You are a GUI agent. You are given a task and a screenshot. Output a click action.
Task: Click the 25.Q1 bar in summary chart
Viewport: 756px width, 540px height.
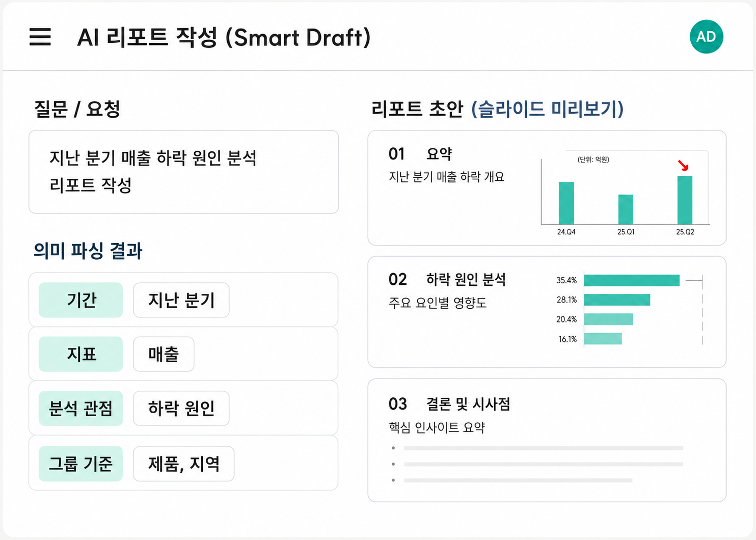pyautogui.click(x=626, y=209)
